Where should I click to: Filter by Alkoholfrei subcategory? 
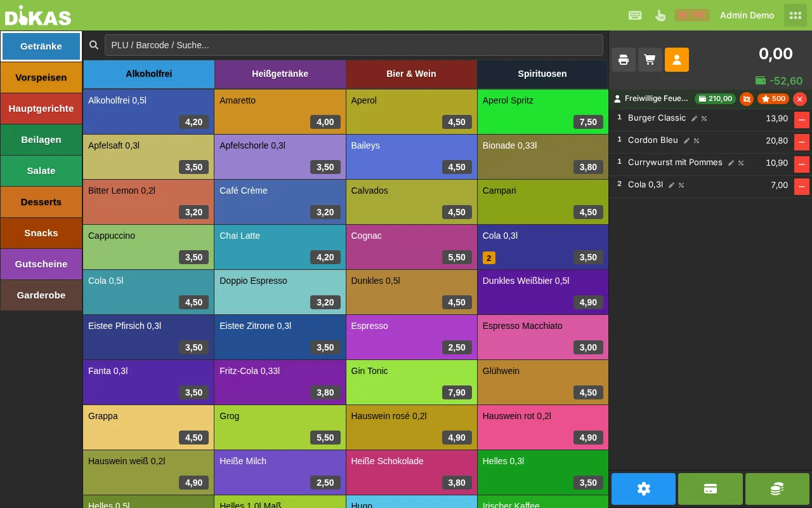tap(149, 74)
